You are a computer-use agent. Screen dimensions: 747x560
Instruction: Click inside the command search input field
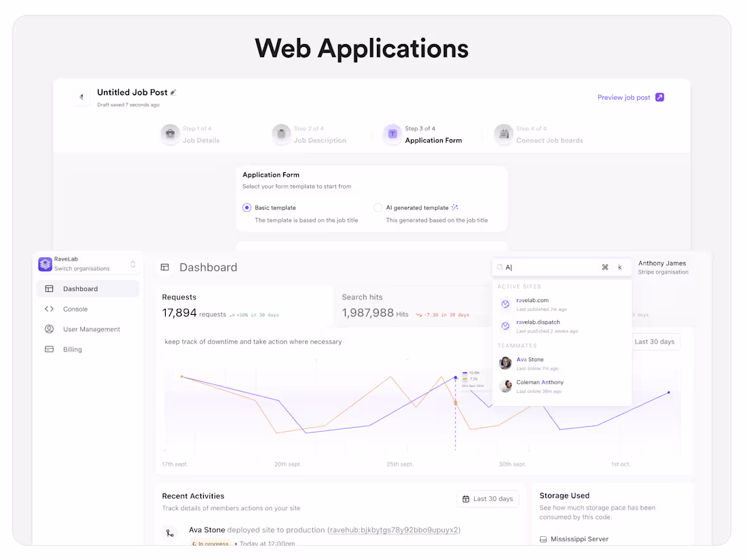pos(543,267)
